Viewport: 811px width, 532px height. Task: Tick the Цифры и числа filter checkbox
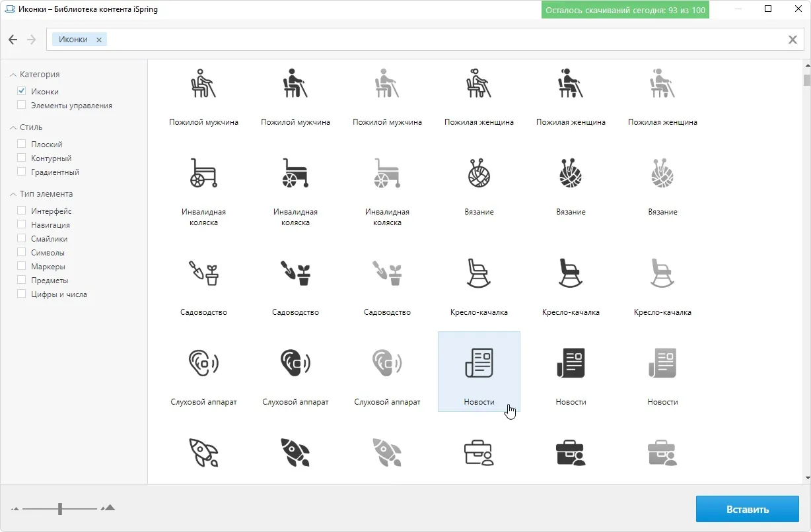point(22,294)
